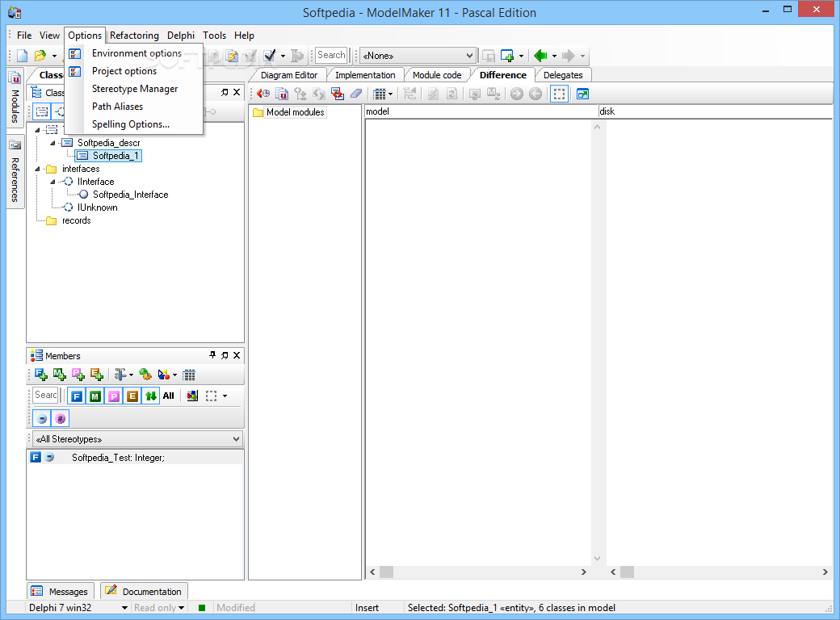Toggle the Properties filter P button

(x=114, y=396)
